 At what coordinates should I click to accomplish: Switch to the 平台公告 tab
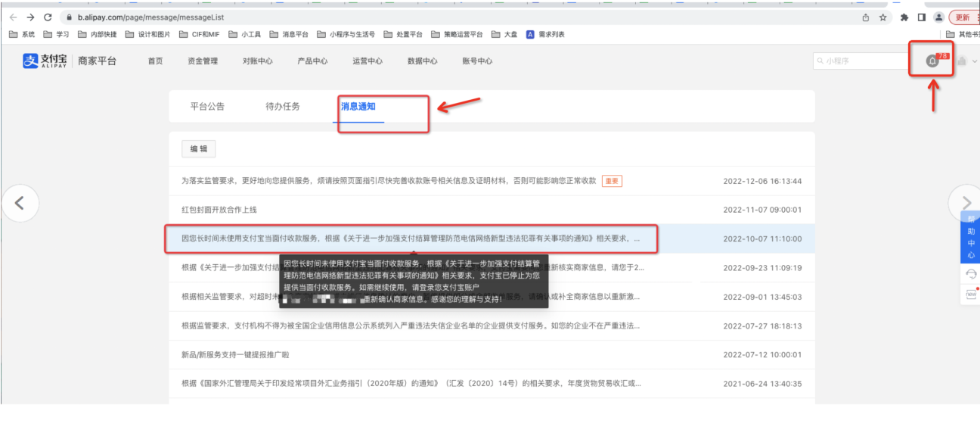[x=207, y=107]
